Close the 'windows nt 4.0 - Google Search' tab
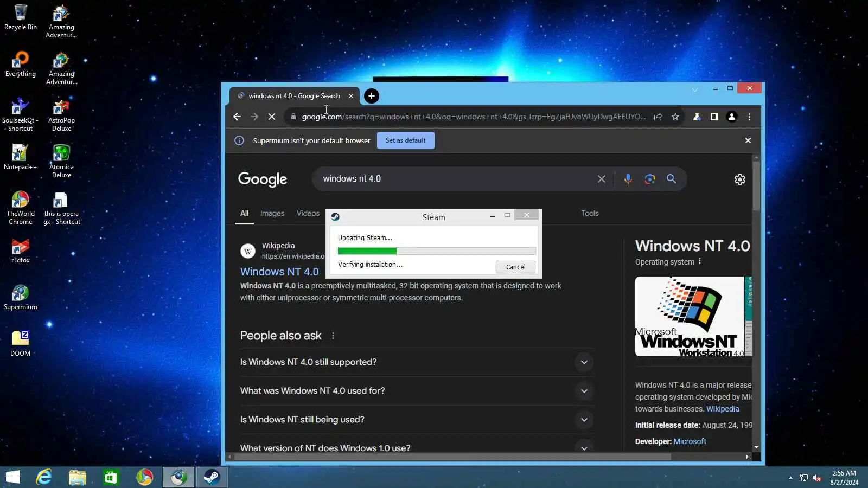The width and height of the screenshot is (868, 488). [351, 96]
